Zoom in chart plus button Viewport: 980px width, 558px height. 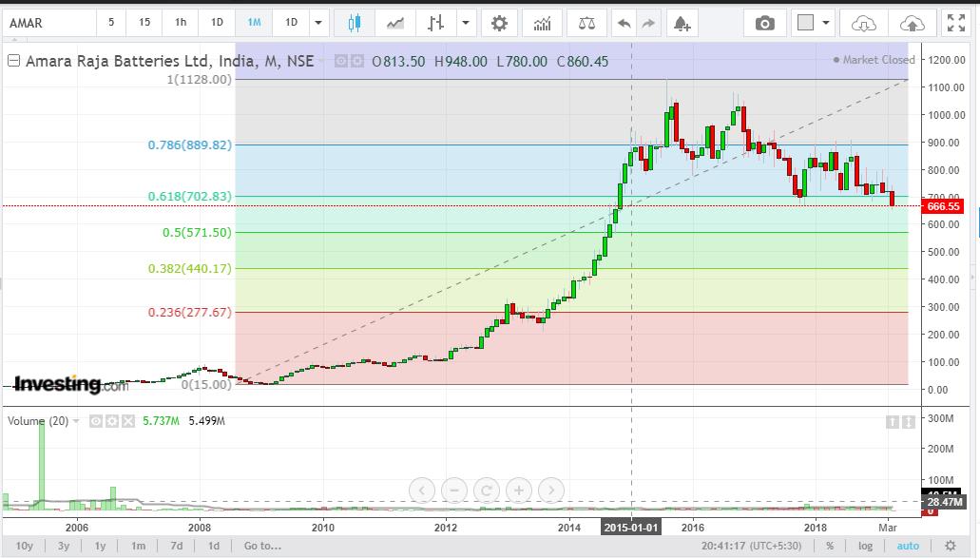pos(519,491)
